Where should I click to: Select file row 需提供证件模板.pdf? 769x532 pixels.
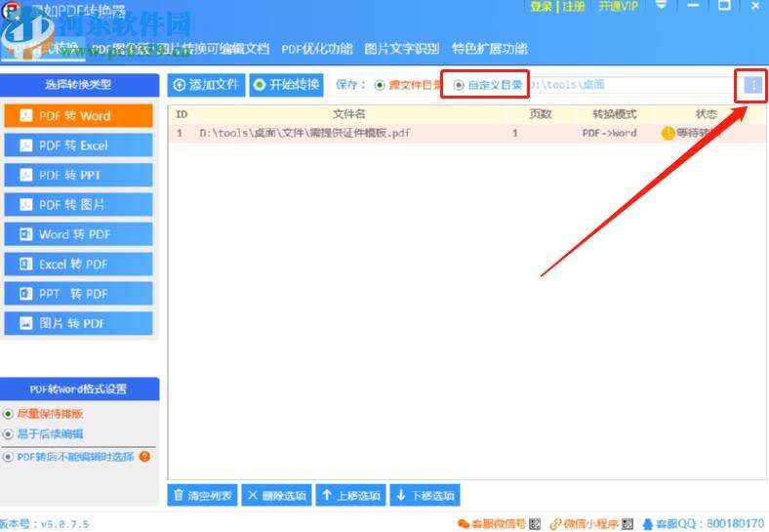(466, 133)
